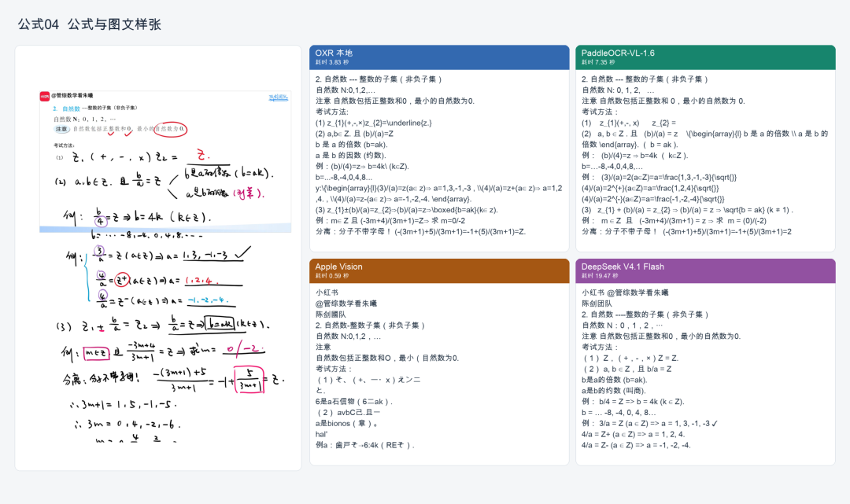Screen dimensions: 850x504
Task: Select the \underline{z.} formula line in OXR
Action: [374, 123]
